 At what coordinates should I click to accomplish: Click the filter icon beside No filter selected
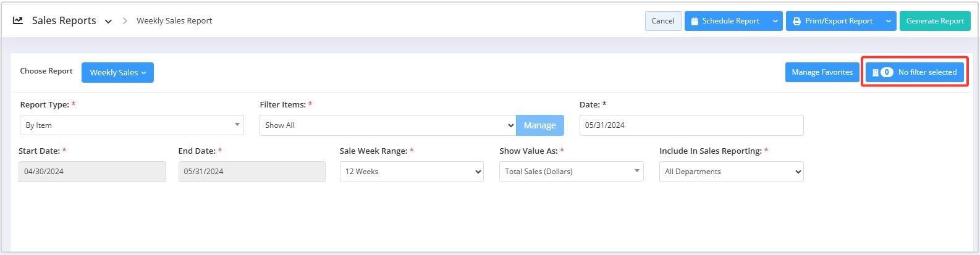pyautogui.click(x=875, y=72)
